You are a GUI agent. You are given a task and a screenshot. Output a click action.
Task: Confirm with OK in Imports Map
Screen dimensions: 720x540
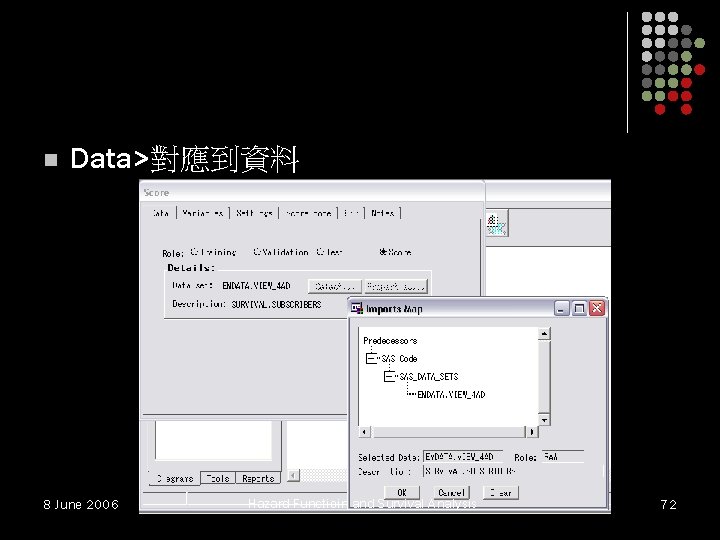tap(402, 493)
